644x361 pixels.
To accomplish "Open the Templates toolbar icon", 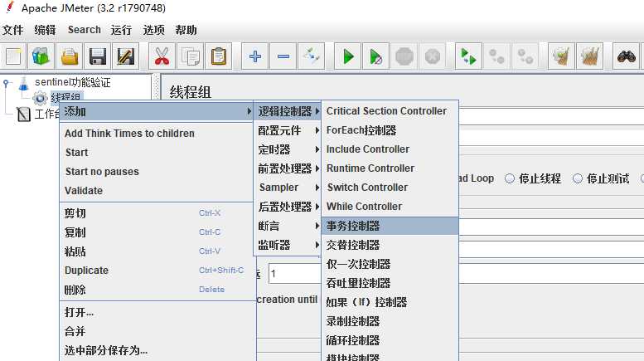I will [41, 56].
